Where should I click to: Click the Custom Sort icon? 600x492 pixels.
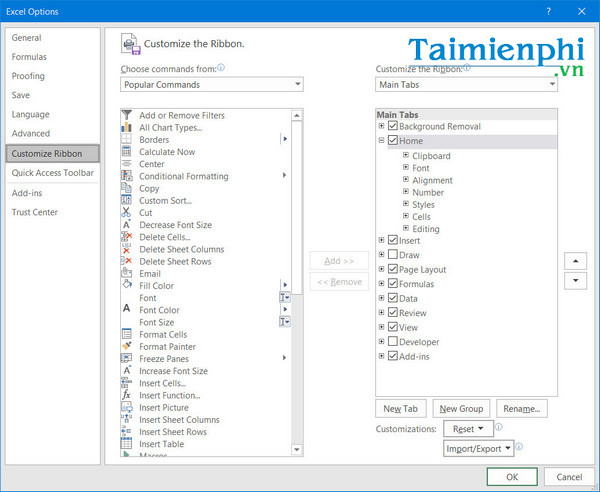[127, 200]
